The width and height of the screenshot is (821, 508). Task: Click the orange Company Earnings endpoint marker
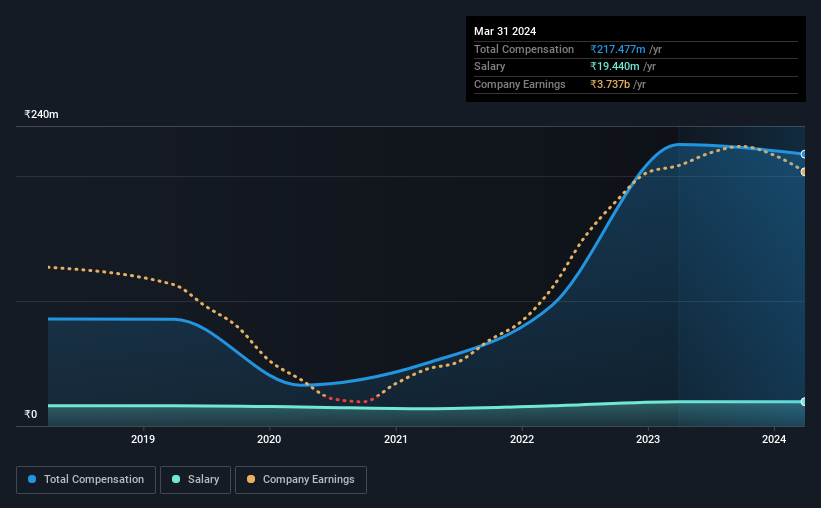tap(803, 172)
